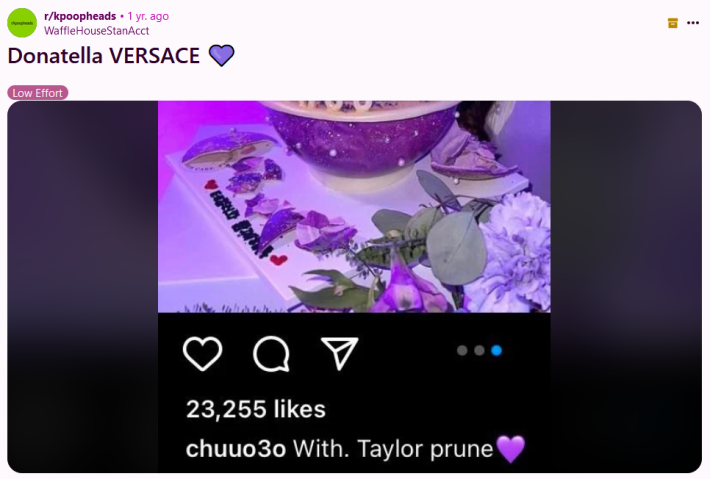The width and height of the screenshot is (710, 479).
Task: Click the purple heart in caption
Action: click(511, 449)
